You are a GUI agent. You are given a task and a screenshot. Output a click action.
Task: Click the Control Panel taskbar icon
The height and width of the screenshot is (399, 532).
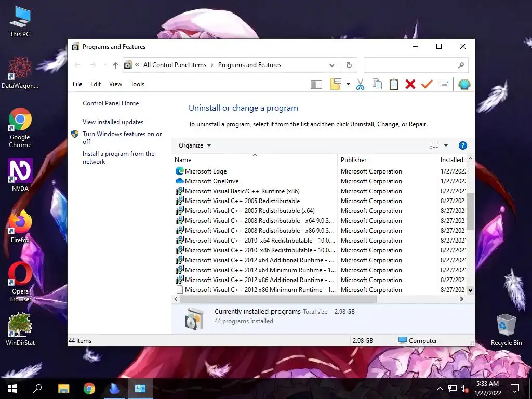click(x=140, y=389)
